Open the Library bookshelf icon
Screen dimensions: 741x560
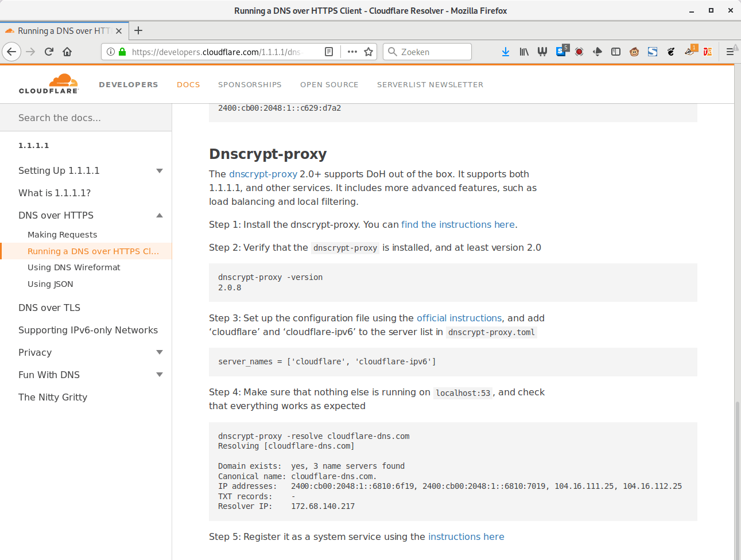click(x=524, y=52)
